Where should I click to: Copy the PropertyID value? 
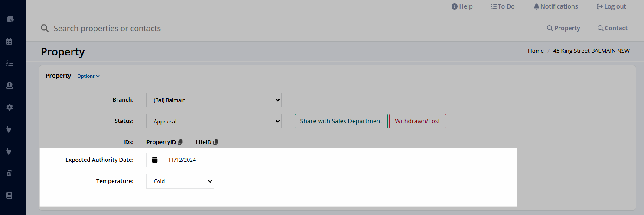pyautogui.click(x=180, y=142)
